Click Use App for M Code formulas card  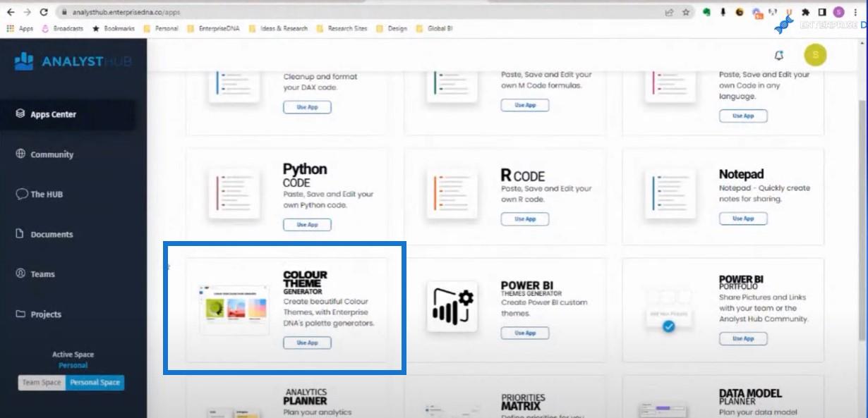point(524,104)
